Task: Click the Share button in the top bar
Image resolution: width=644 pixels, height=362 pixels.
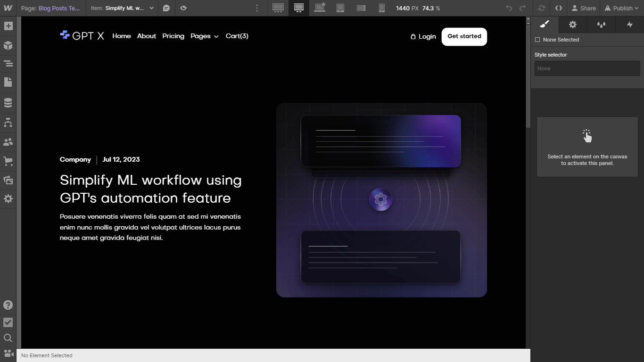Action: click(584, 8)
